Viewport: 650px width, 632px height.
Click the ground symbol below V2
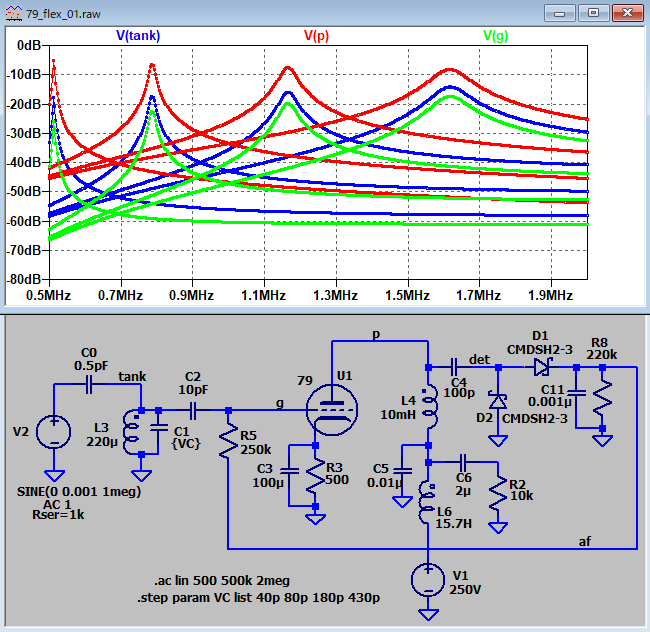[54, 475]
